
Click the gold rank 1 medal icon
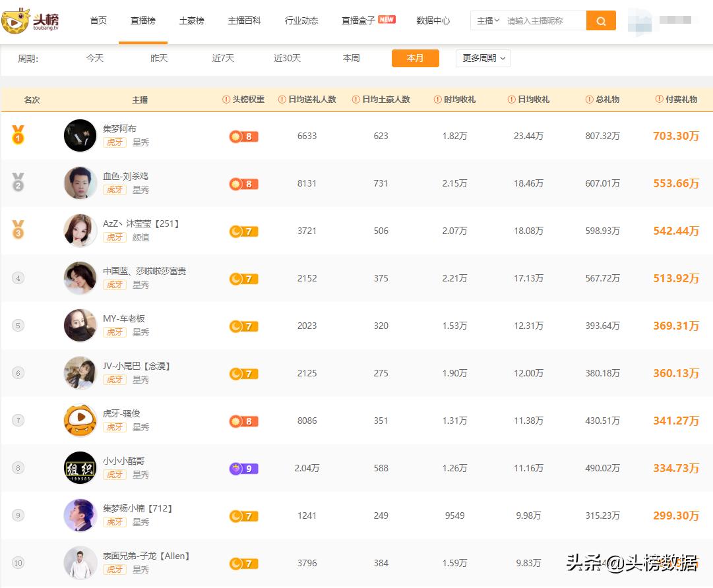[x=18, y=135]
